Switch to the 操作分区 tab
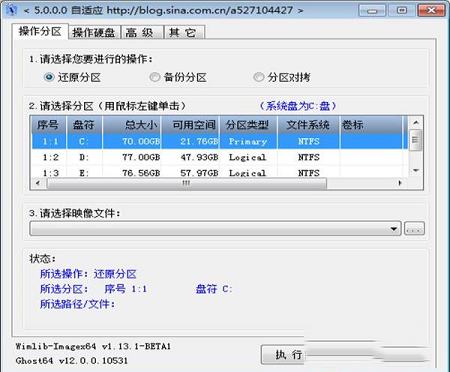450x372 pixels. pyautogui.click(x=40, y=31)
